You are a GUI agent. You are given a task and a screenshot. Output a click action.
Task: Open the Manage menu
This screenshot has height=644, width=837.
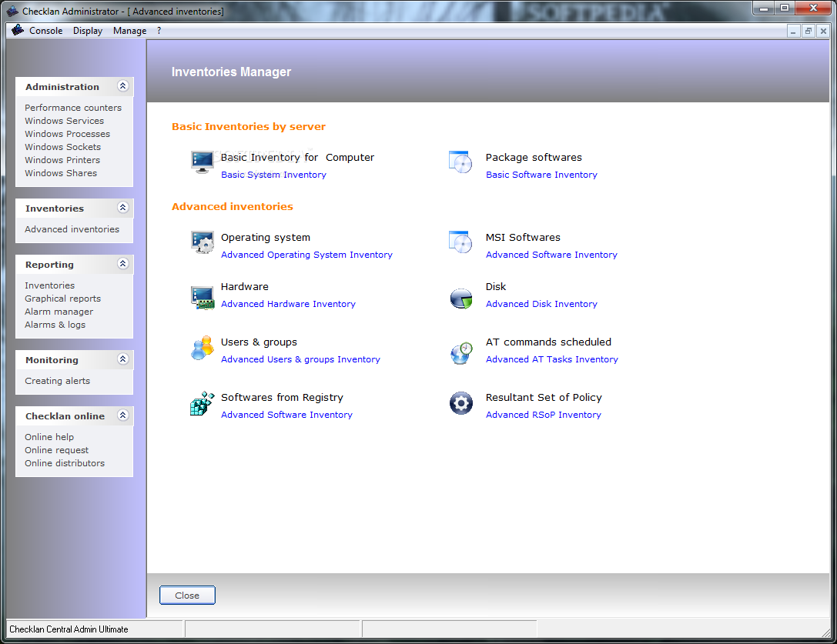(x=129, y=31)
